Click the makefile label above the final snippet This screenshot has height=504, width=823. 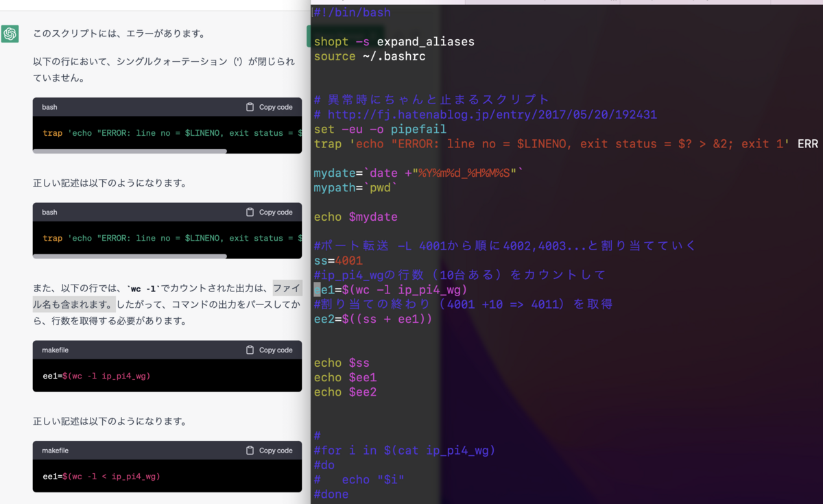(x=53, y=451)
